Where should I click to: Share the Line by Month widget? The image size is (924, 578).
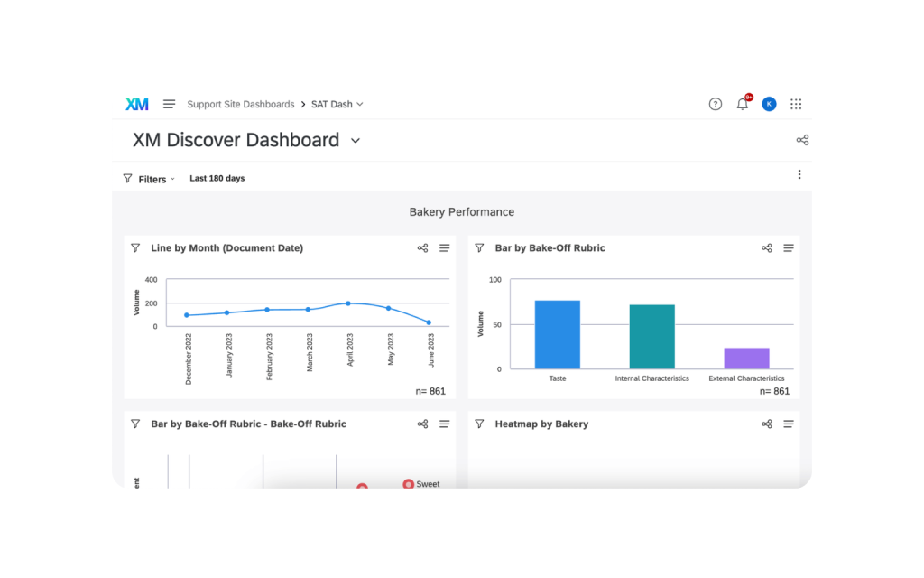[x=422, y=248]
